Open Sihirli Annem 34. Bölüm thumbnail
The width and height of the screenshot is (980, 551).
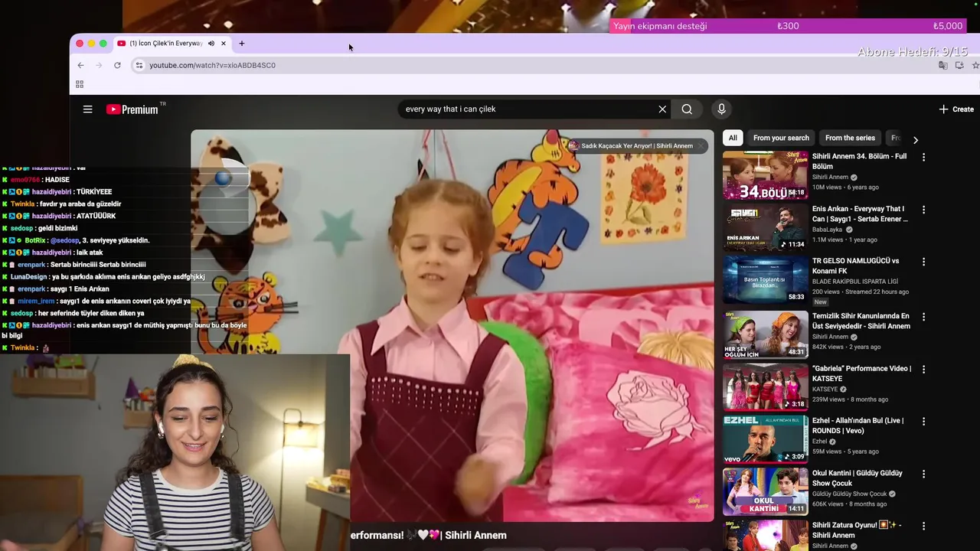[x=765, y=174]
